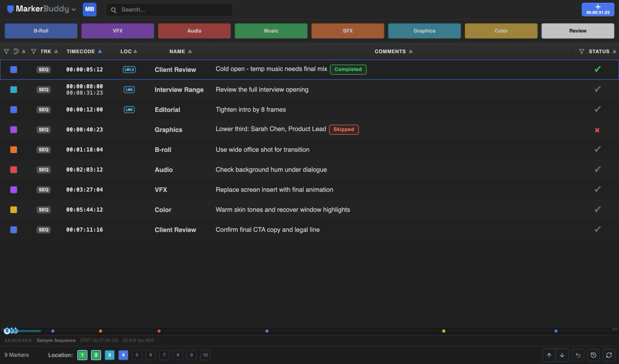The width and height of the screenshot is (619, 364).
Task: Select the SFX category button
Action: click(x=348, y=31)
